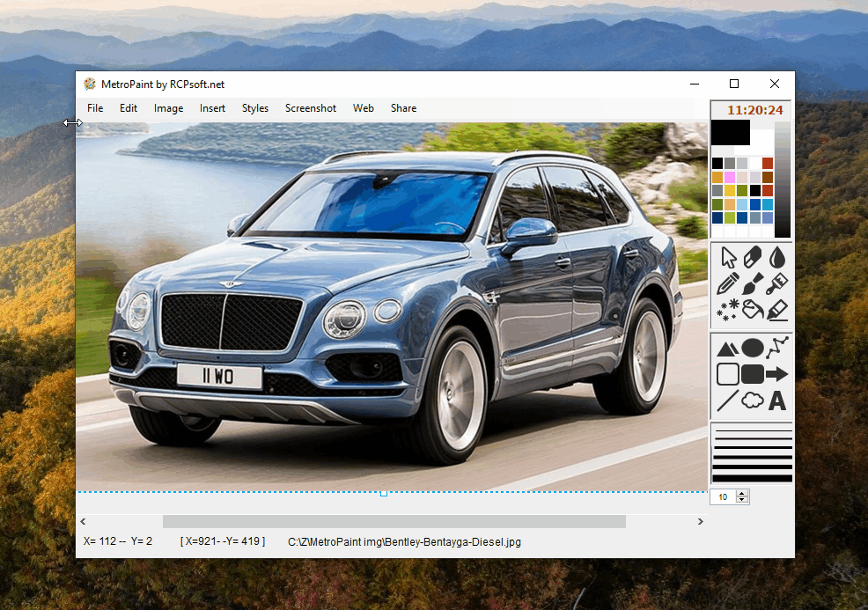Open the Styles menu
Image resolution: width=868 pixels, height=610 pixels.
255,108
